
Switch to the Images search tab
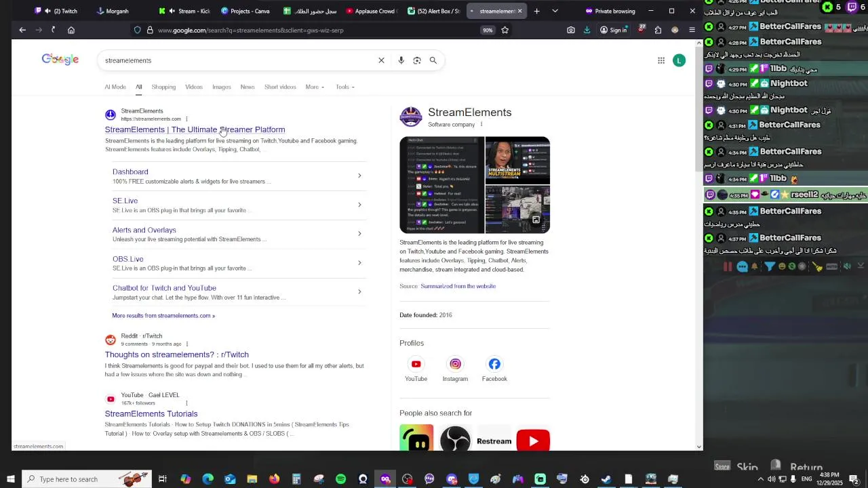pos(221,87)
